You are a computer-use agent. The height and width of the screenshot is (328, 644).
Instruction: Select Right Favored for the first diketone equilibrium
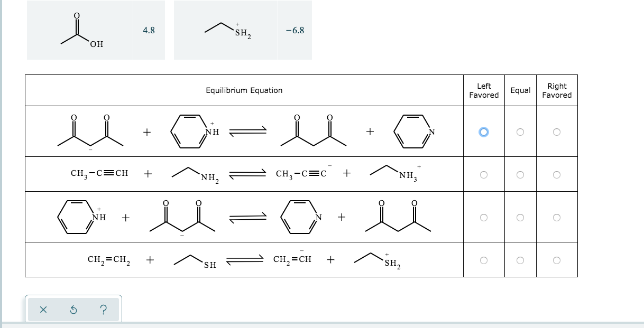point(557,131)
